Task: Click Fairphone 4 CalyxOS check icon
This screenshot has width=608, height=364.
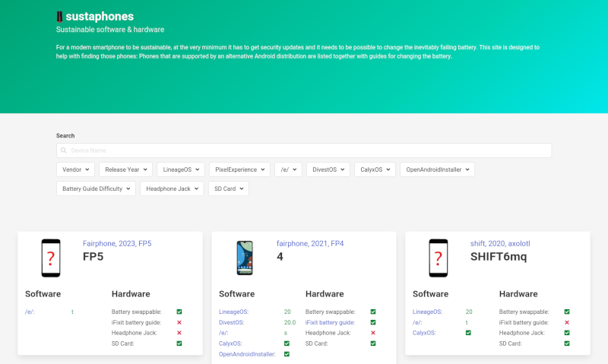Action: coord(287,343)
